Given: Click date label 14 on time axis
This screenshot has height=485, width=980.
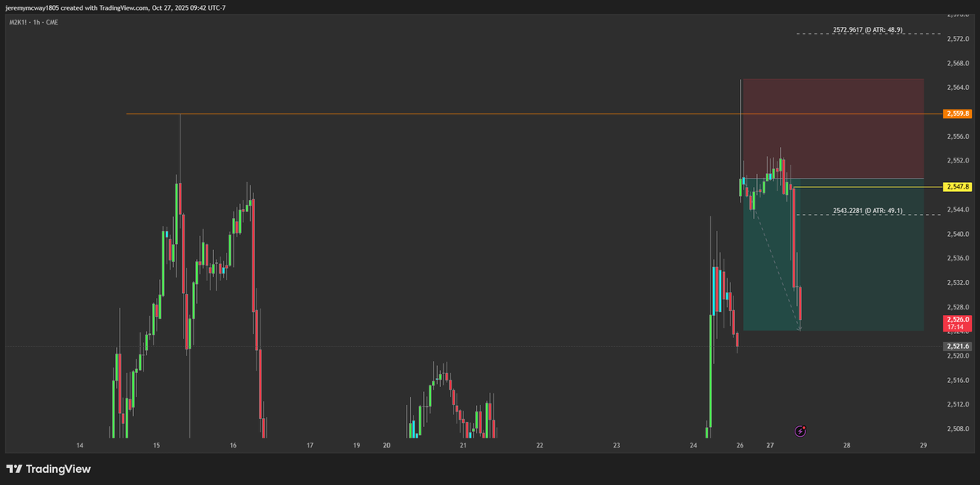Looking at the screenshot, I should (80, 446).
